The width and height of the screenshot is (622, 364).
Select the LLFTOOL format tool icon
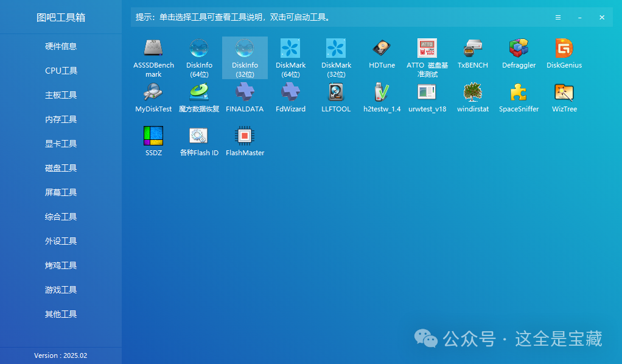click(336, 92)
